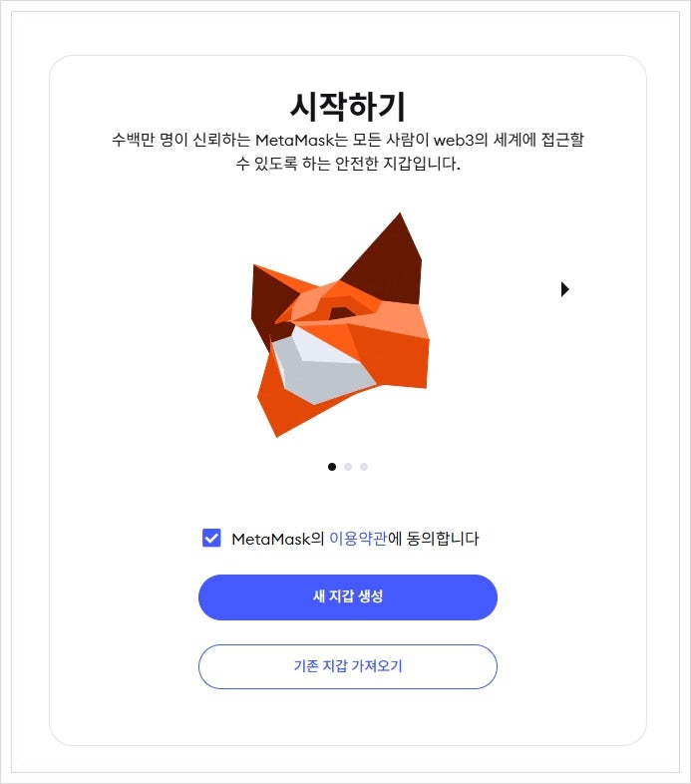691x784 pixels.
Task: Click the 'MetaMask의' label beside the checkbox
Action: 278,539
